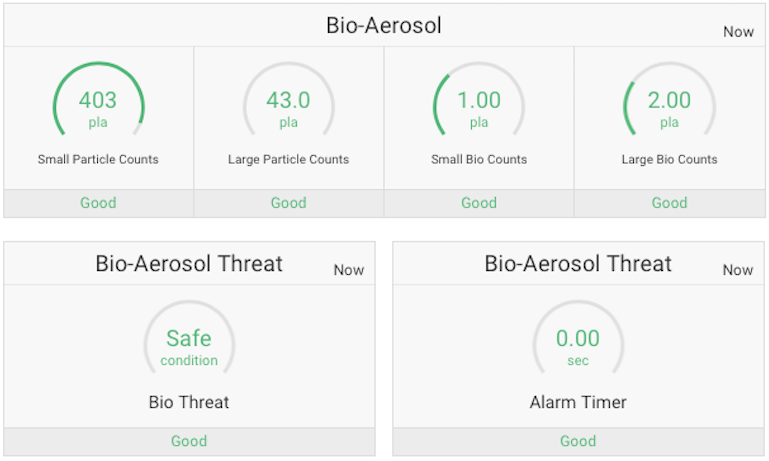Viewport: 769px width, 461px height.
Task: Click the Large Bio Counts label
Action: click(669, 159)
